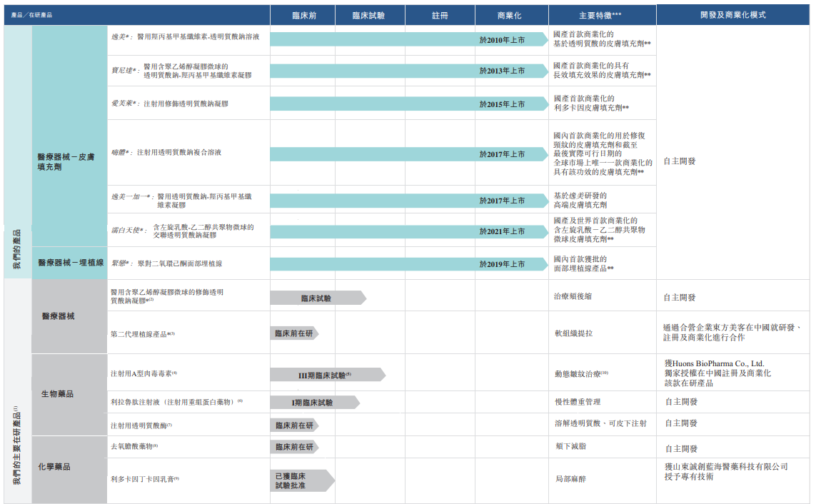Select the 臨床試驗 column header
The height and width of the screenshot is (504, 816).
(370, 16)
